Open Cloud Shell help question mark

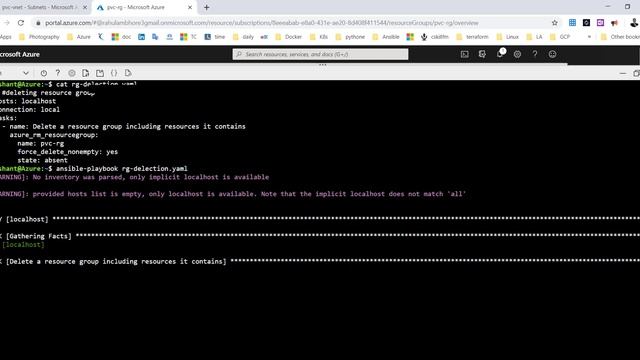tap(58, 73)
